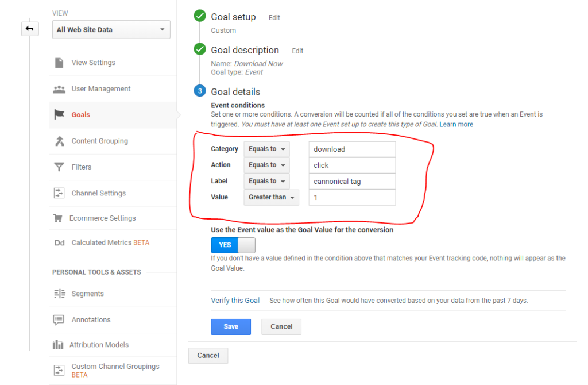Click the Goals flag icon
588x385 pixels.
[59, 115]
